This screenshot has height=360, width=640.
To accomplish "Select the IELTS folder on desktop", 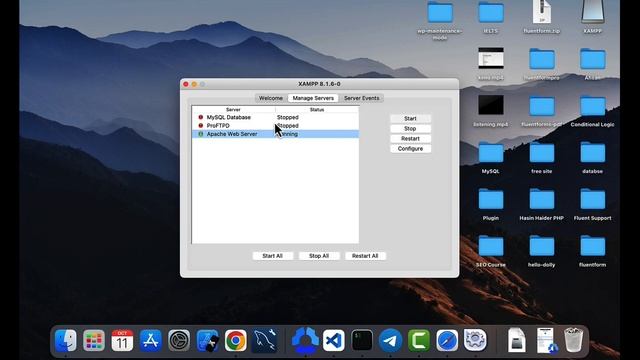I will 491,12.
